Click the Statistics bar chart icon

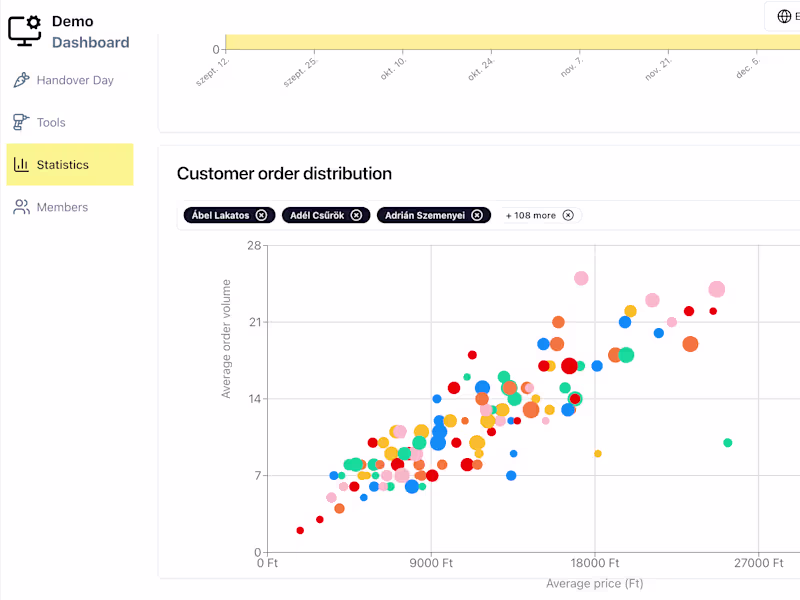point(21,165)
